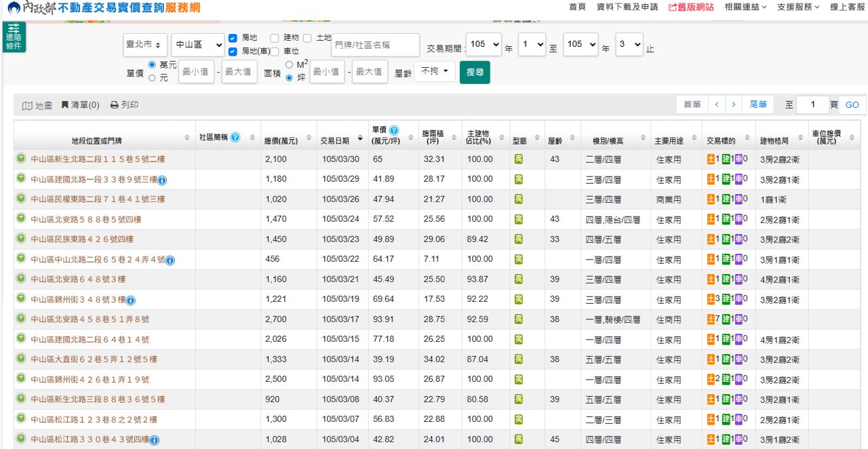868x449 pixels.
Task: Click info icon beside 建國北路一段33巷9號三樓
Action: (163, 180)
